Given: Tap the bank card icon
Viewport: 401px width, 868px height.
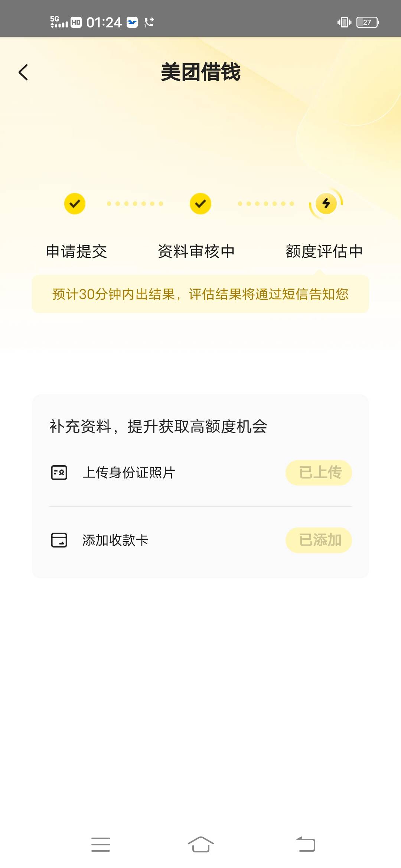Looking at the screenshot, I should coord(59,540).
